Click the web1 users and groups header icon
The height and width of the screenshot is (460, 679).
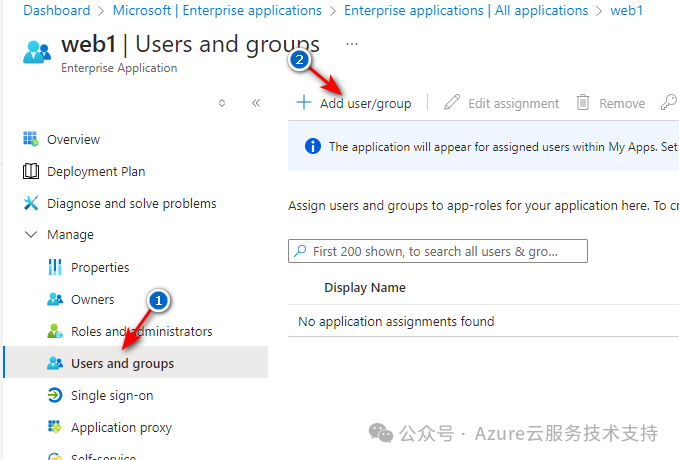tap(37, 52)
